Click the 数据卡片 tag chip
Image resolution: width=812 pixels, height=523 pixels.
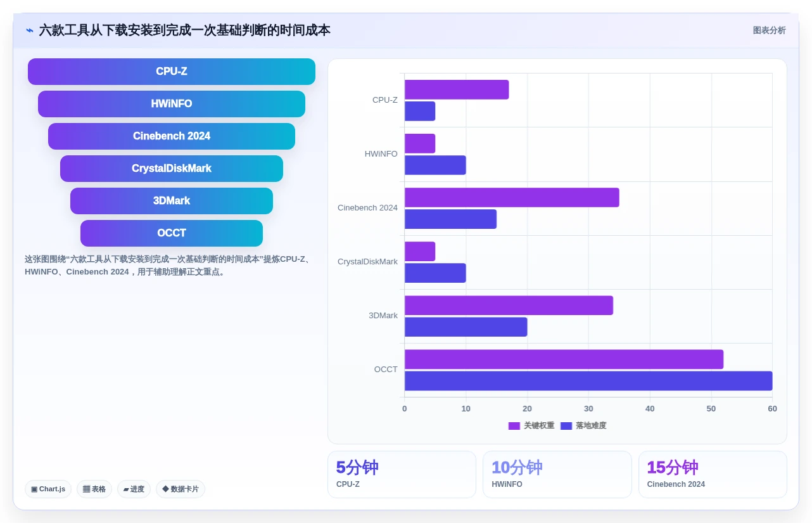click(x=181, y=489)
